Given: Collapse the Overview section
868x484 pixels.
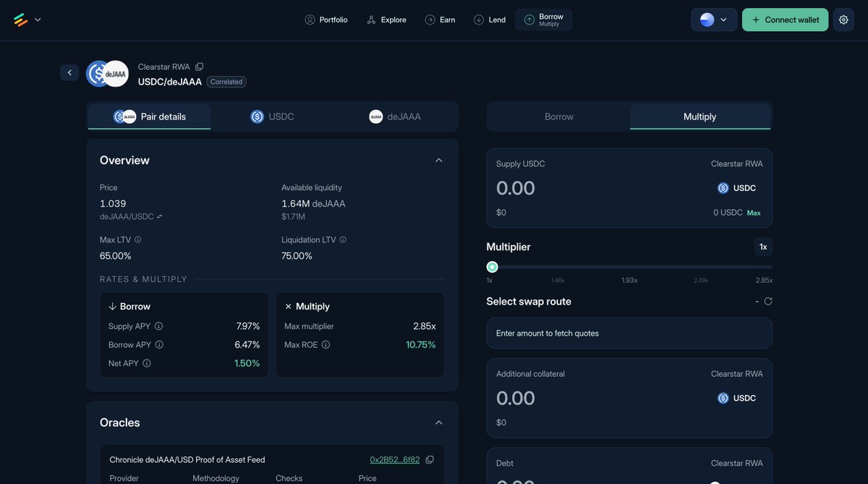Looking at the screenshot, I should tap(438, 160).
